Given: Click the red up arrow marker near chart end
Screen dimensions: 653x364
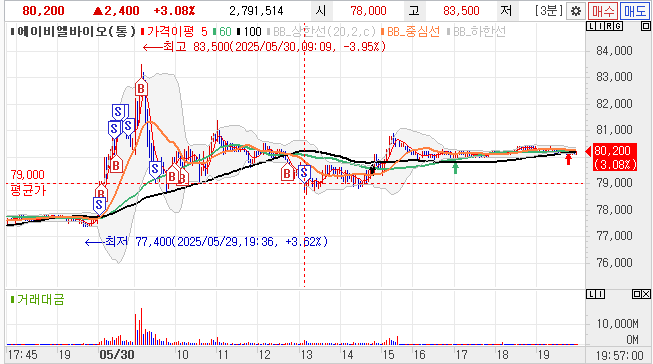Looking at the screenshot, I should click(569, 159).
